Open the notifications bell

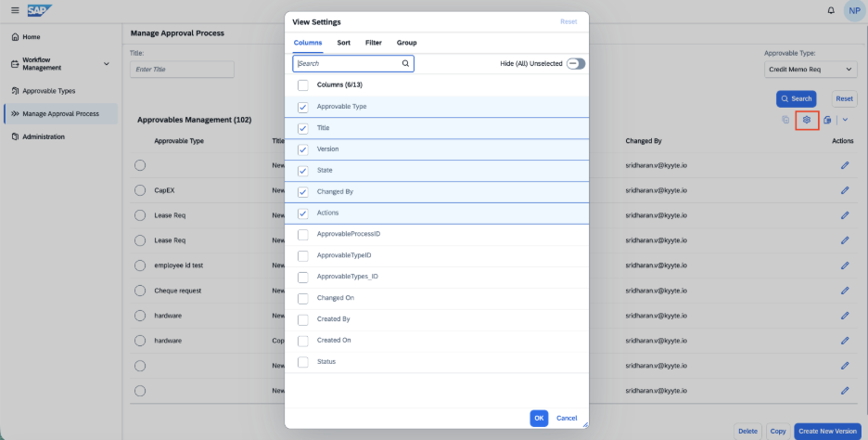pyautogui.click(x=831, y=10)
